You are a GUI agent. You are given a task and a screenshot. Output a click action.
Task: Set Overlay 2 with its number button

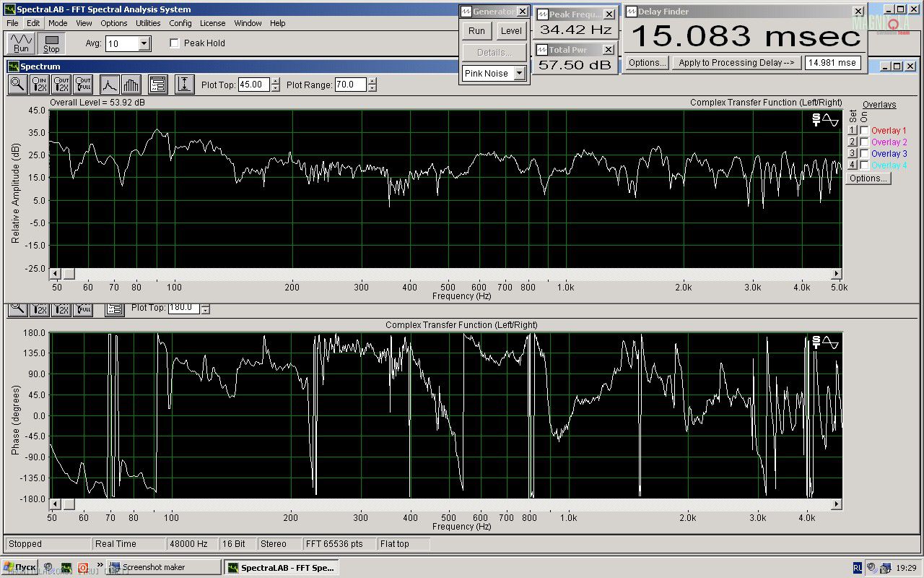[x=852, y=142]
